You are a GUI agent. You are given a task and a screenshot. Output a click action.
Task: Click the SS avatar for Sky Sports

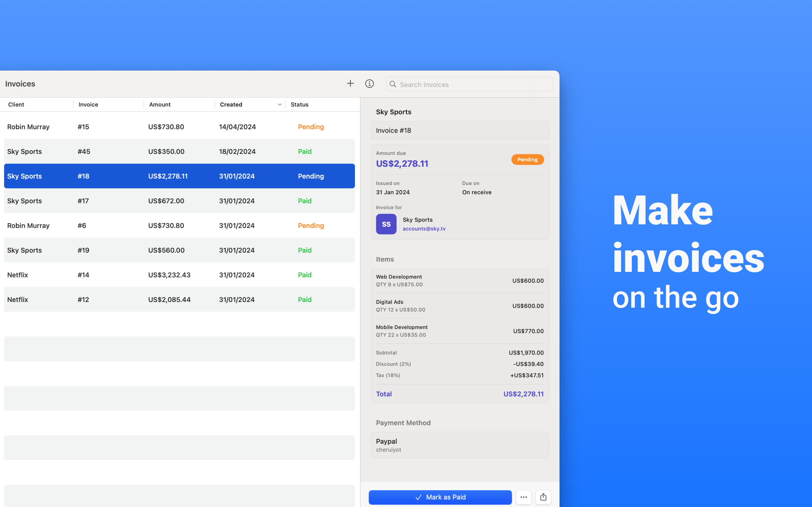tap(386, 224)
